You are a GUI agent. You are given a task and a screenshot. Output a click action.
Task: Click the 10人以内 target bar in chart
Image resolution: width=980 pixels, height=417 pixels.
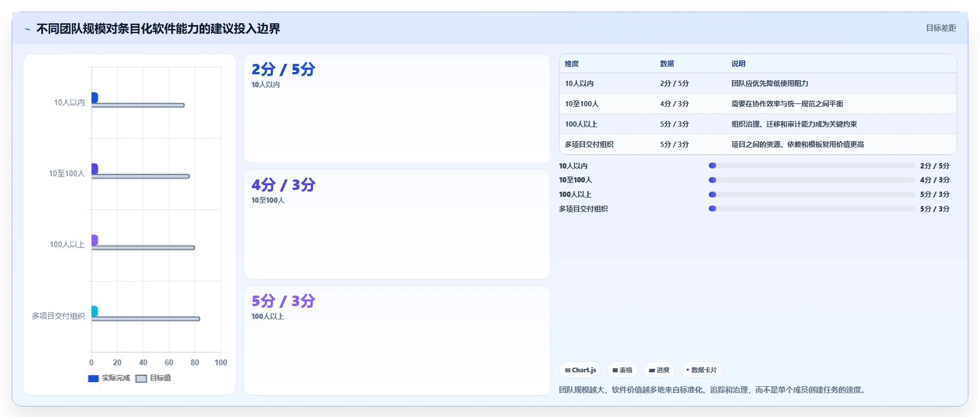tap(138, 105)
